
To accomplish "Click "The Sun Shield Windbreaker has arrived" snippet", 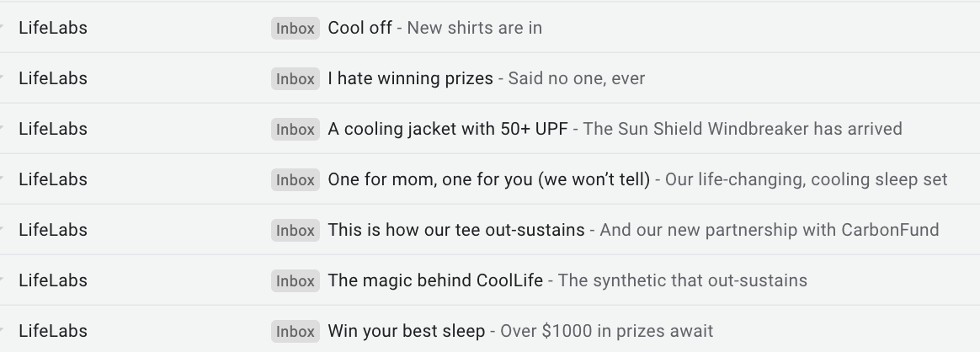I will pyautogui.click(x=743, y=130).
